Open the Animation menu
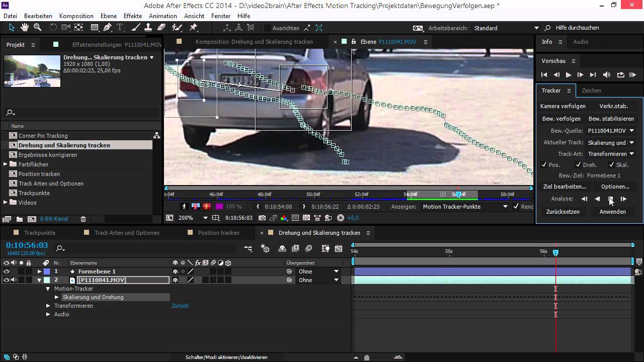Viewport: 644px width, 362px height. coord(163,16)
